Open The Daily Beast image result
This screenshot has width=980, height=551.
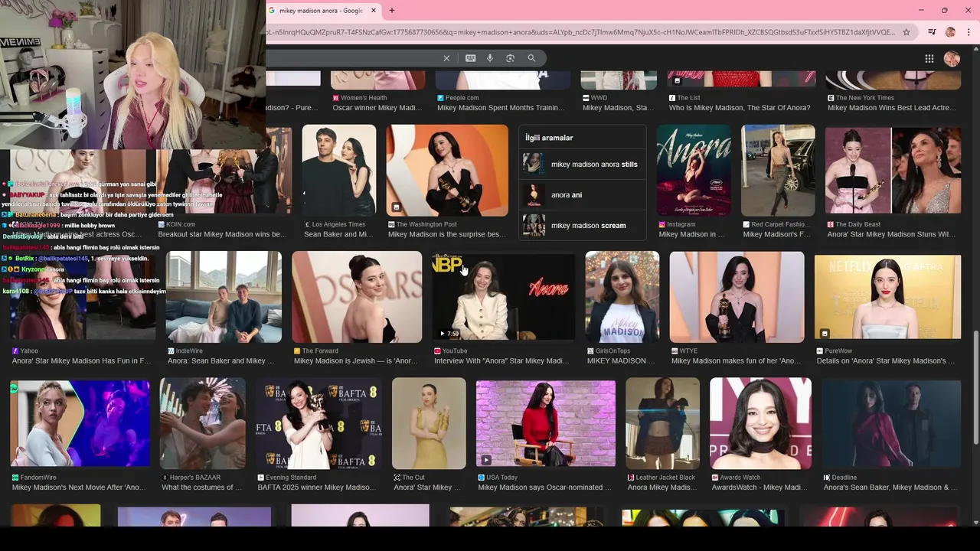coord(893,171)
